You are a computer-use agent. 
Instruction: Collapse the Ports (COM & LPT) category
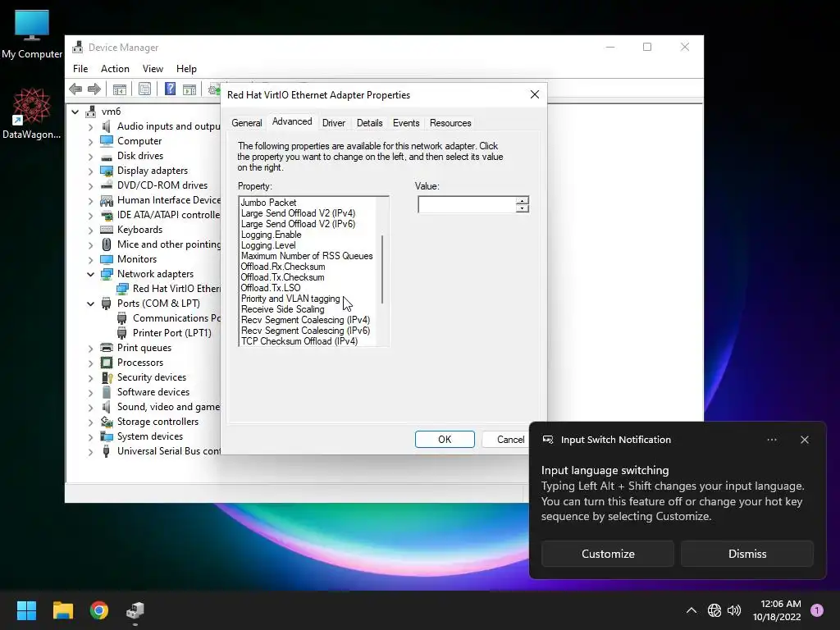(90, 304)
